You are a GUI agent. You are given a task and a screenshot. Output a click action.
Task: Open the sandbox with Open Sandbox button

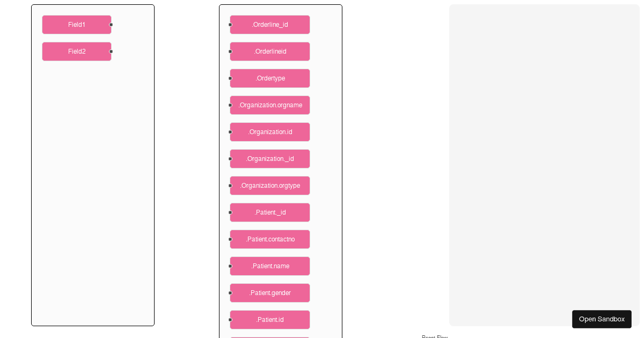[x=602, y=319]
